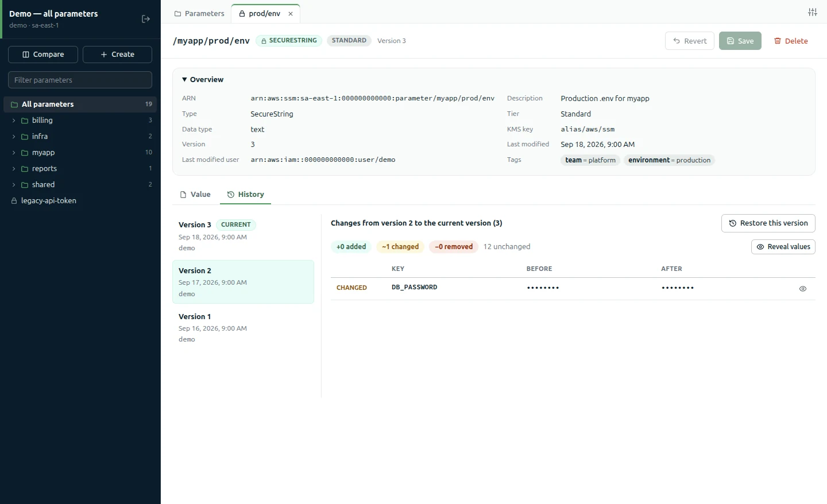Reveal values for all changes

783,247
